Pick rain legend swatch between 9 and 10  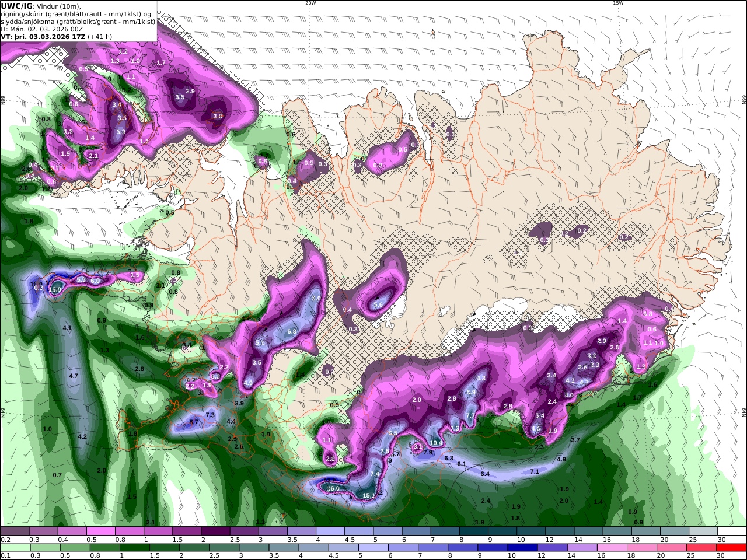491,547
